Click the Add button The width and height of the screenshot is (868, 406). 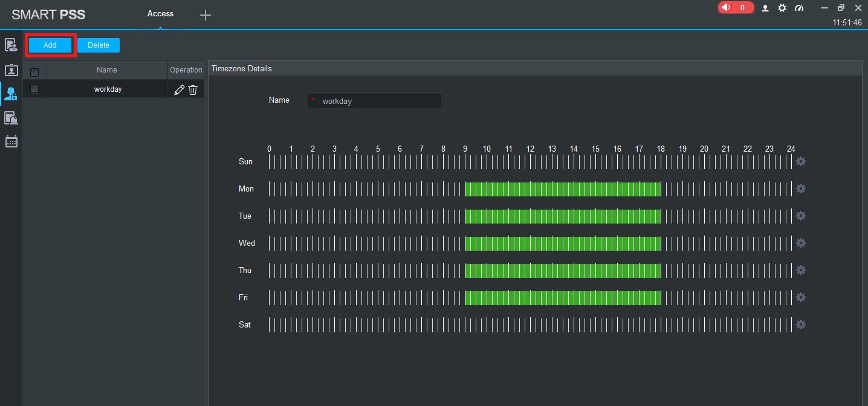pyautogui.click(x=50, y=45)
